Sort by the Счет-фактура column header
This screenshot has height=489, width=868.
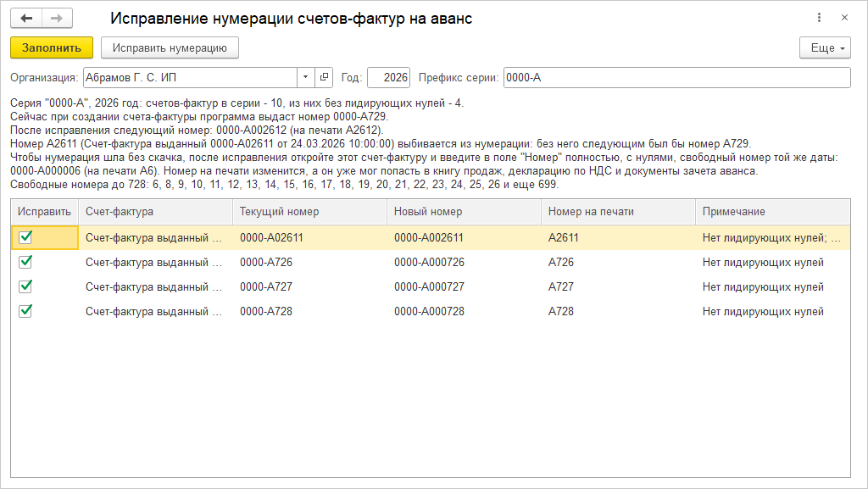pyautogui.click(x=156, y=212)
